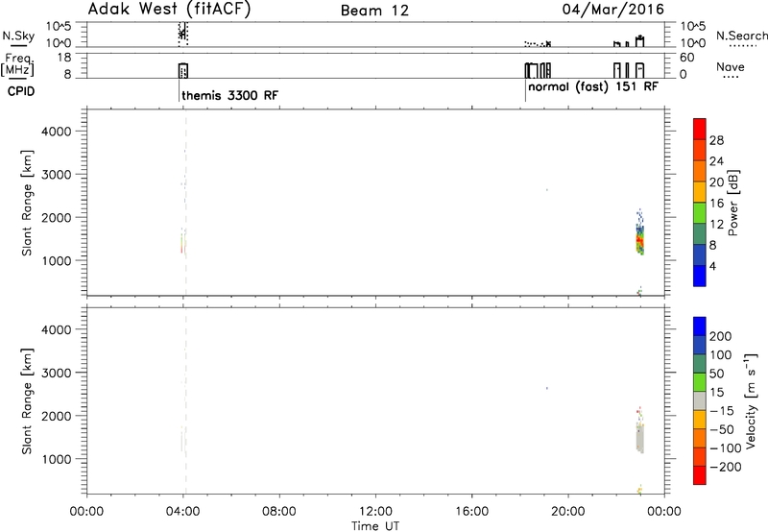
Task: Click the "08:00" time tick label
Action: coord(279,512)
